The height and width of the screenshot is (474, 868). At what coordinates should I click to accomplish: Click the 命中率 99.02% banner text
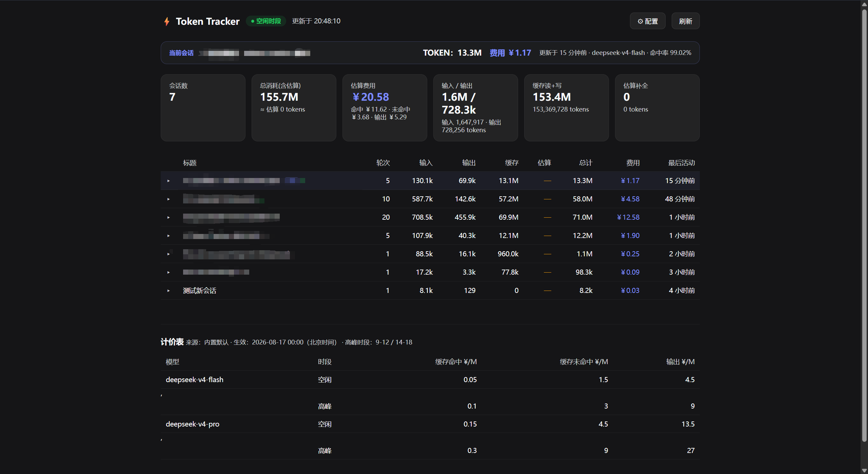coord(670,53)
